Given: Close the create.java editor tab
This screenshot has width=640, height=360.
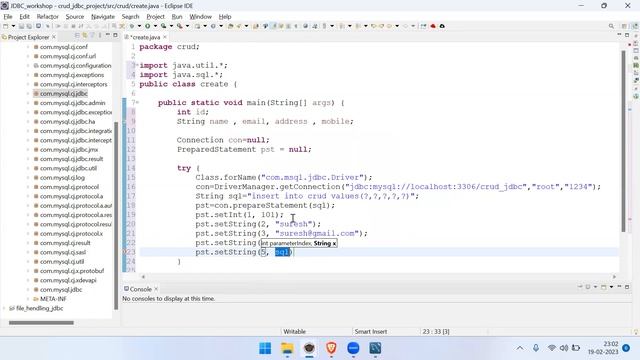Looking at the screenshot, I should pos(165,37).
